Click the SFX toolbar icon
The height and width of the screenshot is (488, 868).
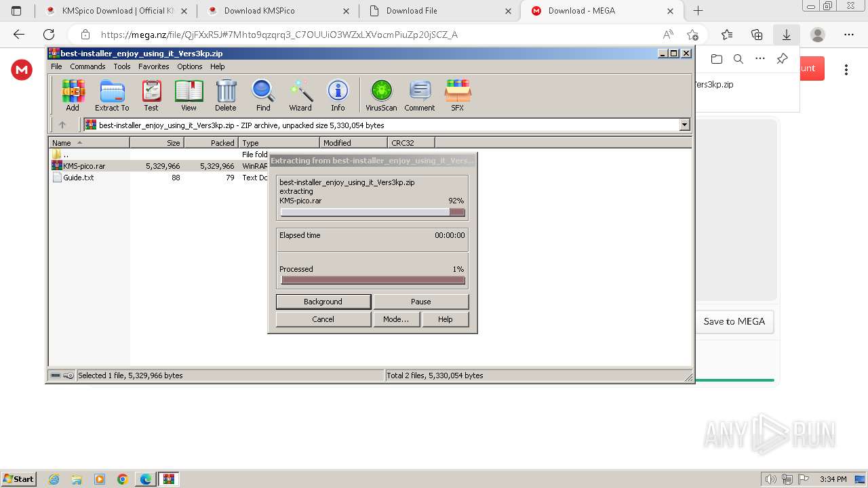click(x=458, y=95)
